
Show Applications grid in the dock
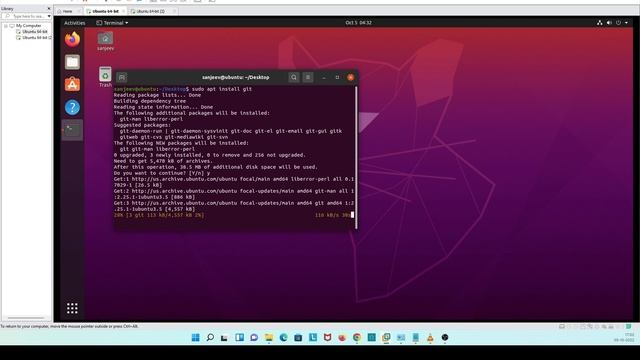[x=72, y=308]
